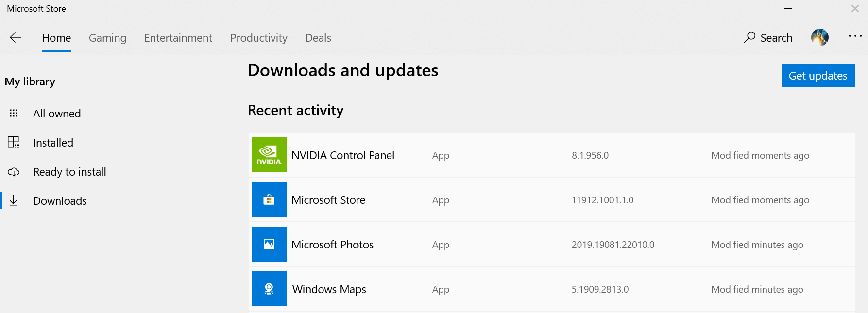Go to the Deals tab
868x313 pixels.
click(x=318, y=38)
